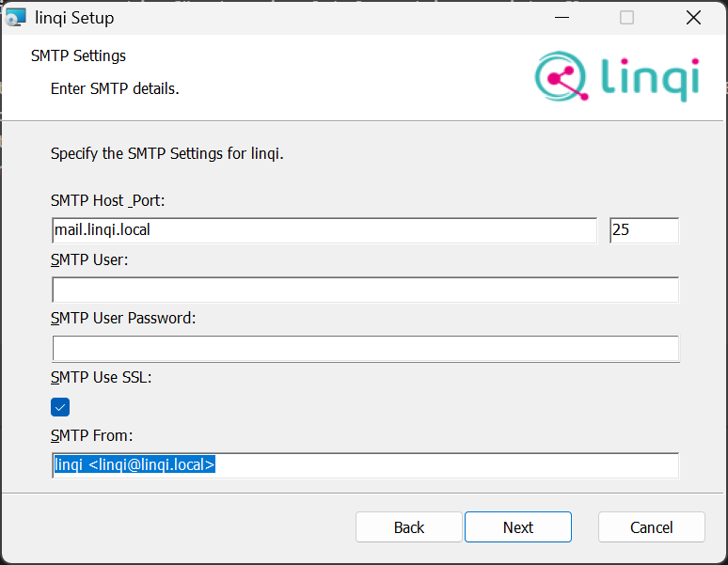Click the linqi Setup title bar icon
The image size is (728, 565).
tap(16, 18)
